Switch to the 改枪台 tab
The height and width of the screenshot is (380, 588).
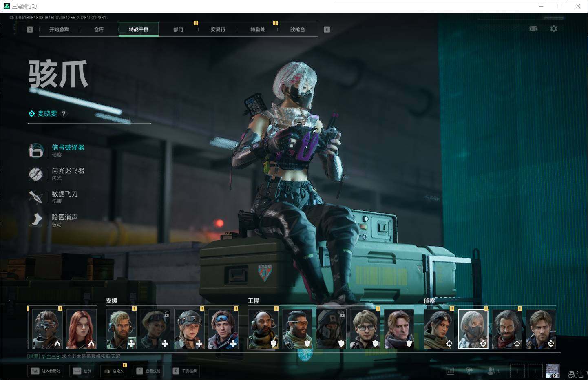297,29
